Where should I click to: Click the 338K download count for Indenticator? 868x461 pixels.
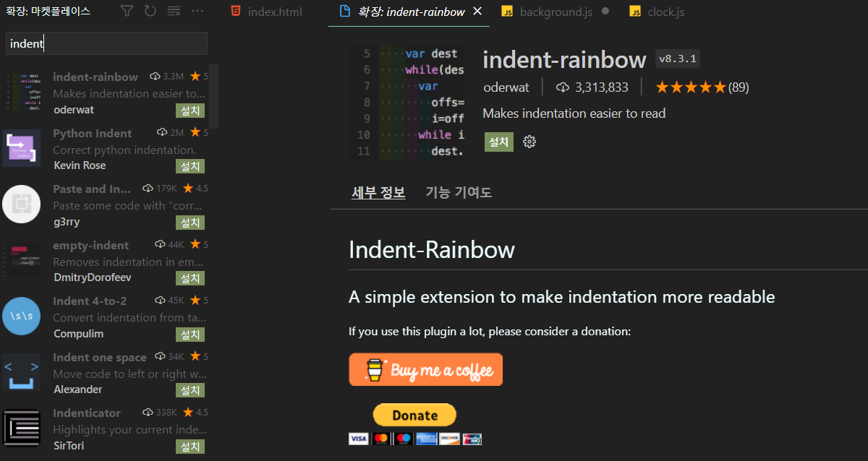[x=161, y=413]
